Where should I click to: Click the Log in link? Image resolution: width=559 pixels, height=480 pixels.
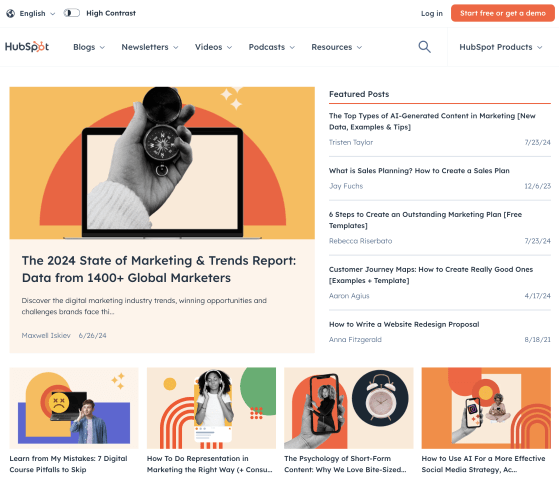pos(432,14)
